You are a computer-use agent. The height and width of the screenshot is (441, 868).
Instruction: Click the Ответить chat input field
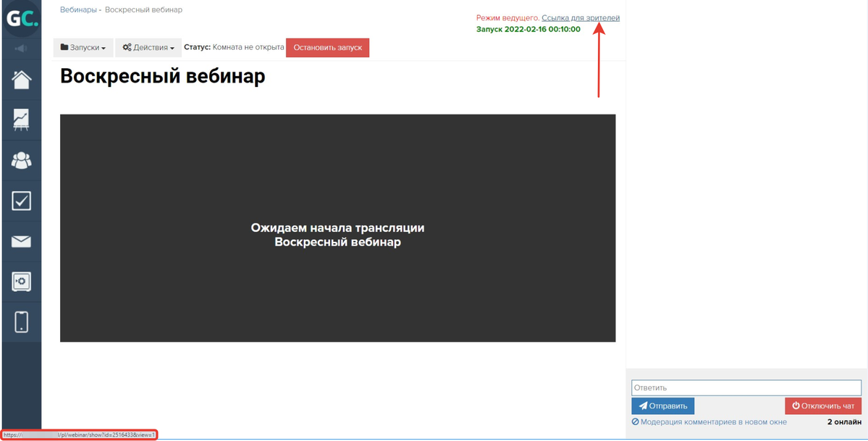(746, 388)
